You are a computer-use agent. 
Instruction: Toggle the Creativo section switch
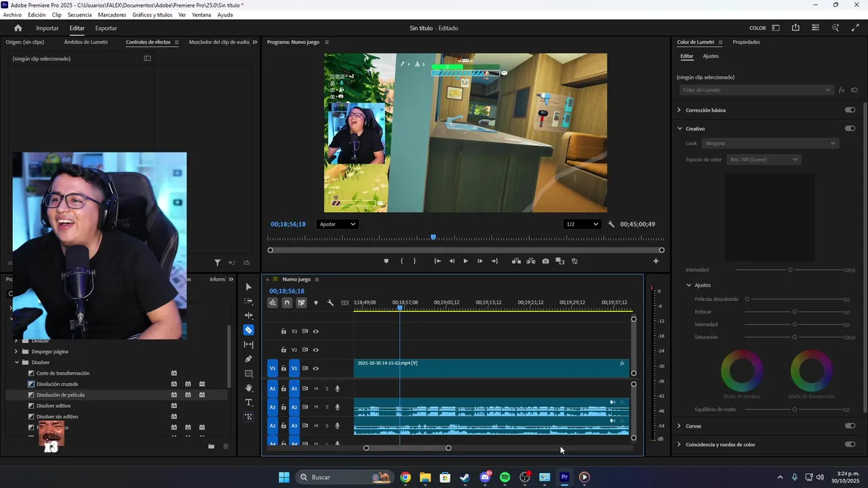click(850, 128)
